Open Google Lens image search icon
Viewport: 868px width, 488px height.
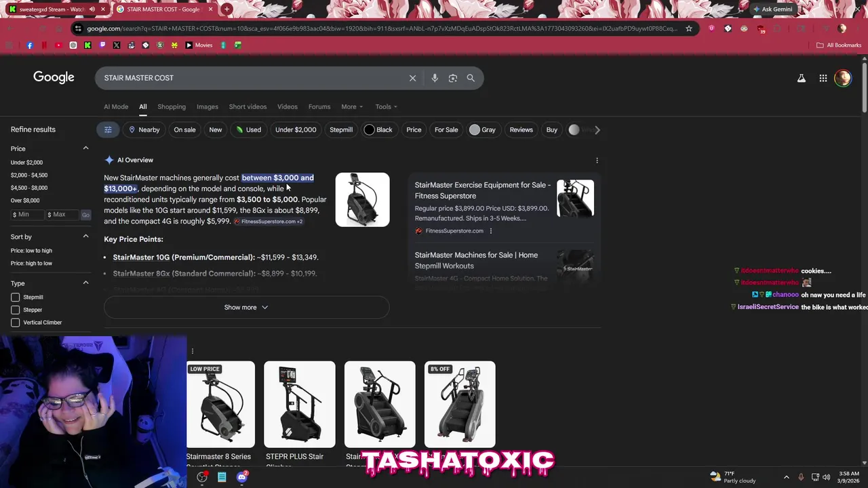(x=453, y=78)
